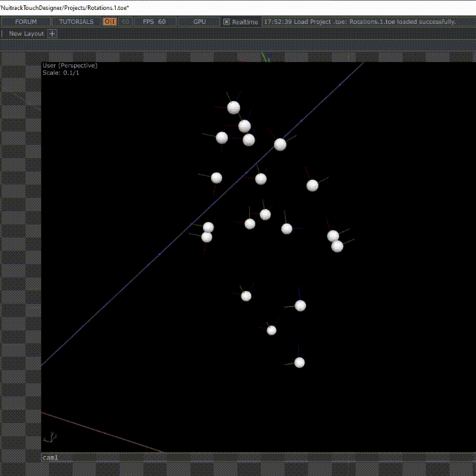Click the XYZ axis gizmo in viewport corner

pos(50,437)
